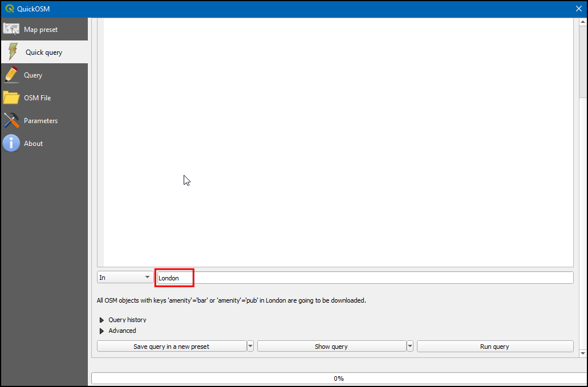Click the pencil icon for Query
This screenshot has width=588, height=387.
pos(11,75)
